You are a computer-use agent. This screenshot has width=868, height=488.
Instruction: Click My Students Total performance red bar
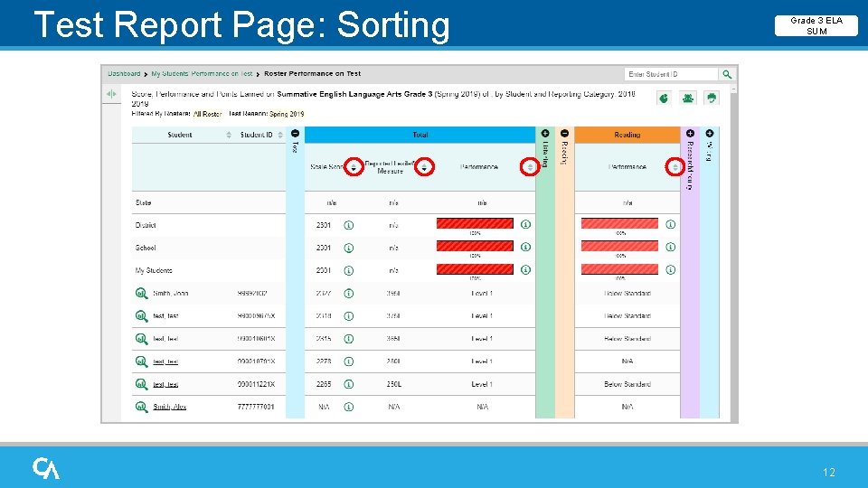[475, 269]
